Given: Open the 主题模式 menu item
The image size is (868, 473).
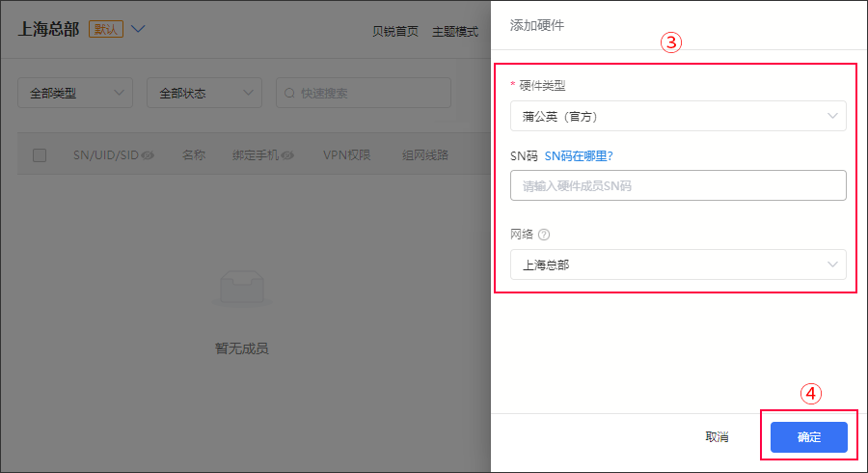Looking at the screenshot, I should 455,32.
